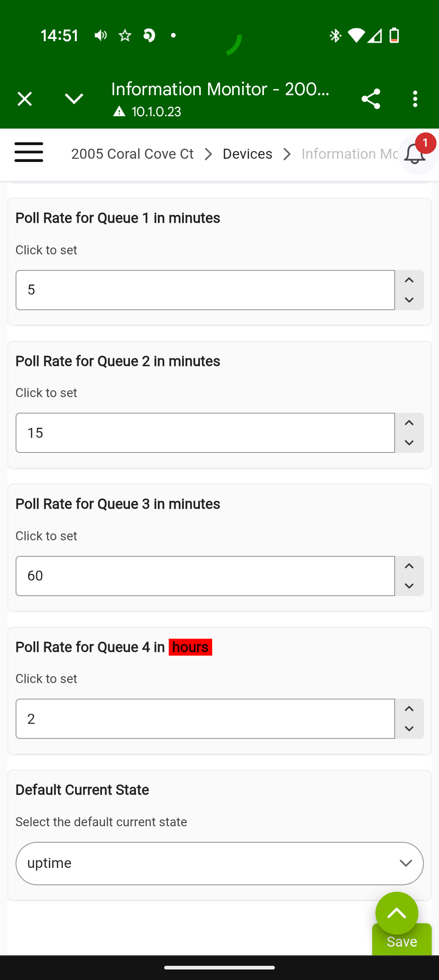Image resolution: width=439 pixels, height=980 pixels.
Task: Open the Default Current State uptime dropdown
Action: 219,863
